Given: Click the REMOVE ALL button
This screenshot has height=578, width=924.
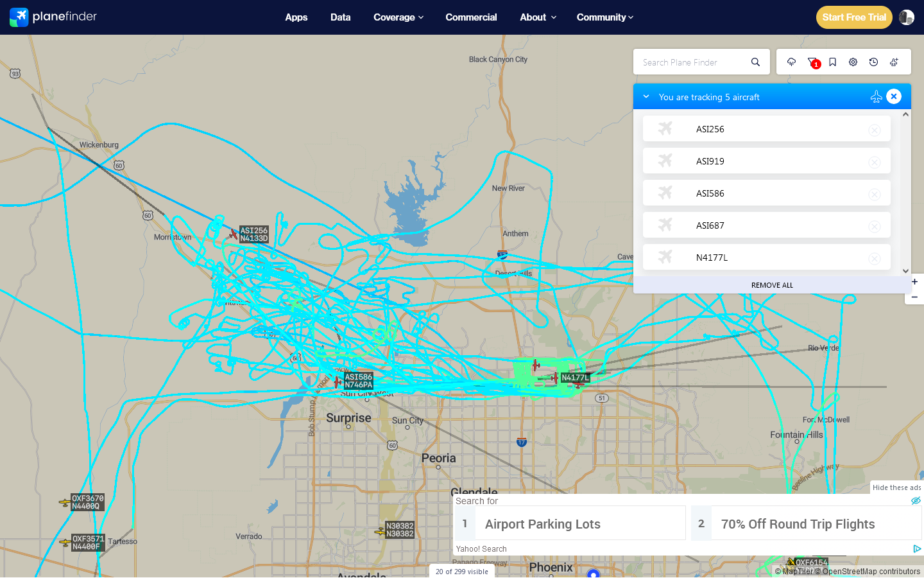Looking at the screenshot, I should (772, 285).
